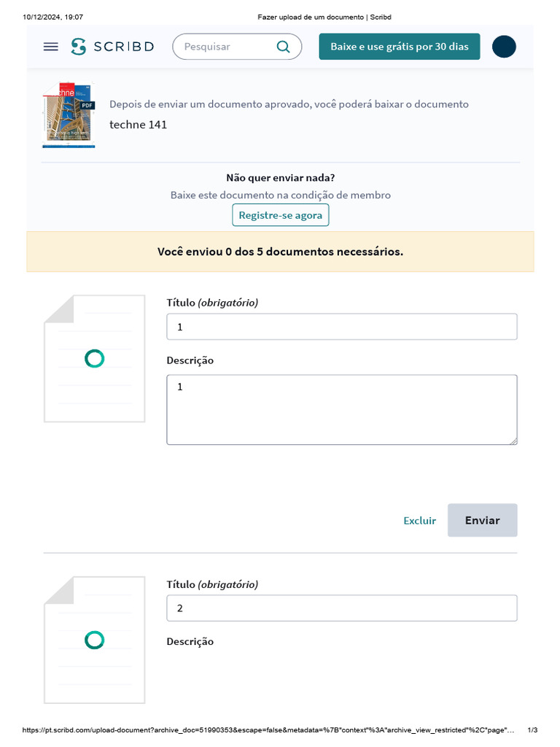The height and width of the screenshot is (747, 560).
Task: Click the Descrição textarea resize handle
Action: 513,441
